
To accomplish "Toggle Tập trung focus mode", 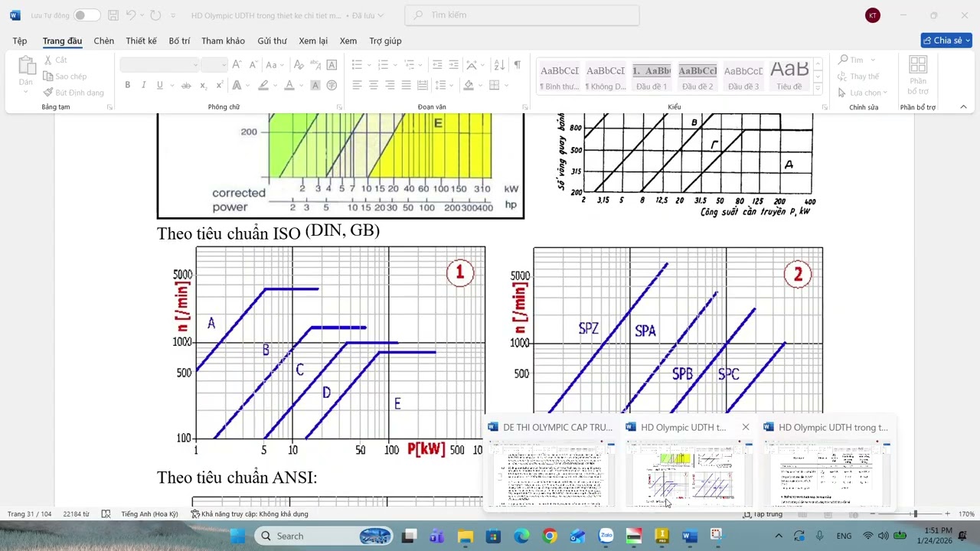I will 762,514.
